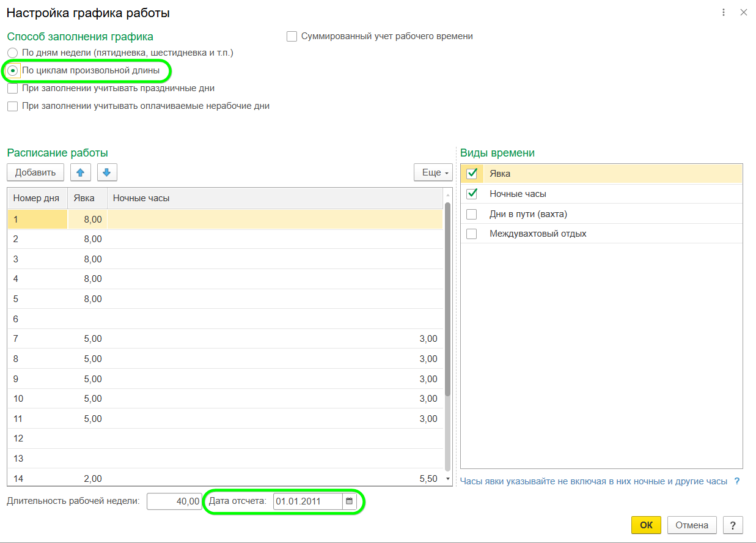This screenshot has width=756, height=543.
Task: Toggle При заполнении учитывать праздничные дни
Action: tap(12, 89)
